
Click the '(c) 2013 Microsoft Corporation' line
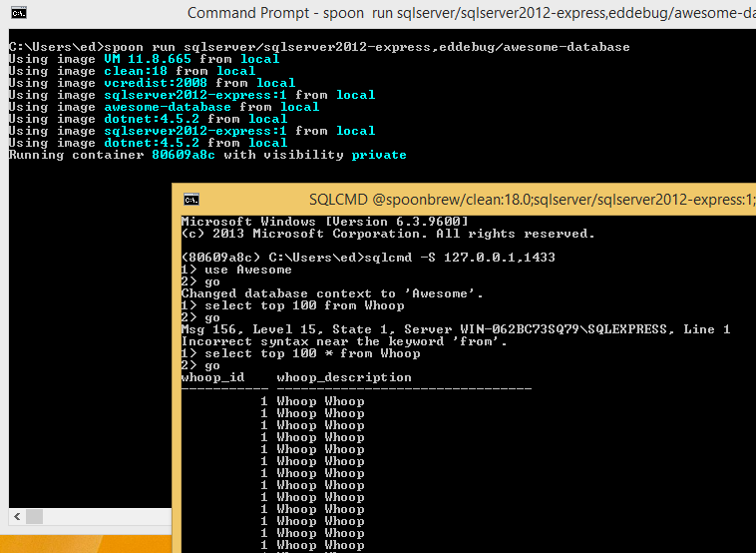pos(388,234)
